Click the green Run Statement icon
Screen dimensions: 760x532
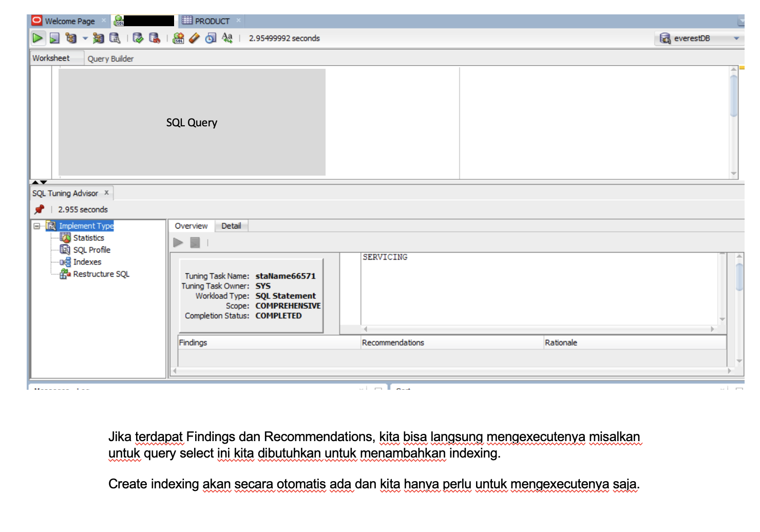[37, 38]
